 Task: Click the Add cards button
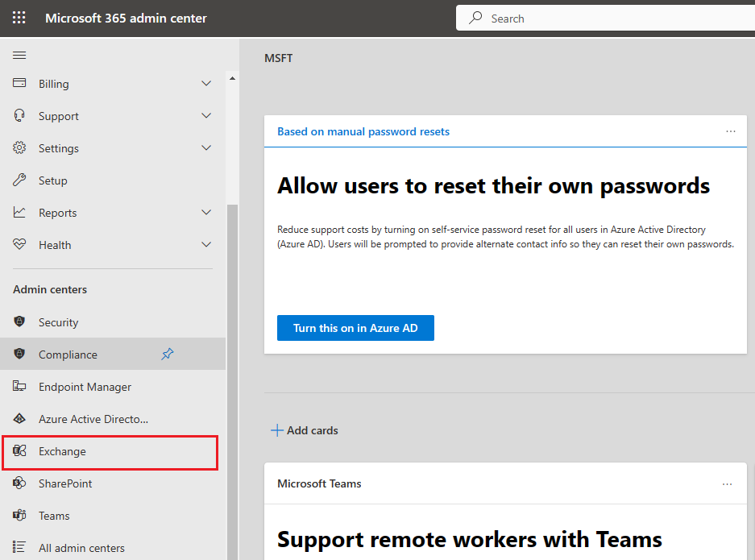click(x=305, y=430)
